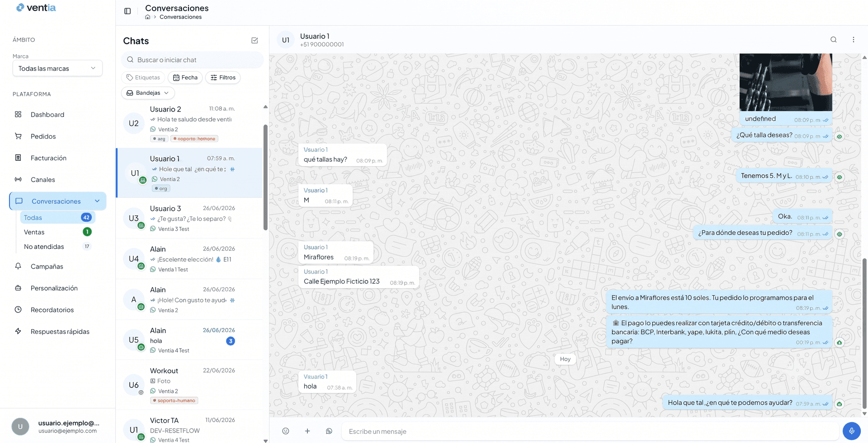Open Dashboard from the sidebar
The image size is (868, 443).
coord(47,115)
